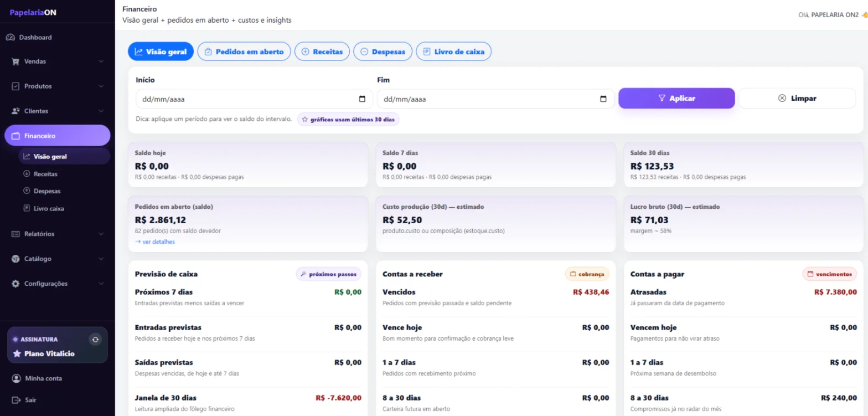Open calendar picker for Início date

click(362, 99)
